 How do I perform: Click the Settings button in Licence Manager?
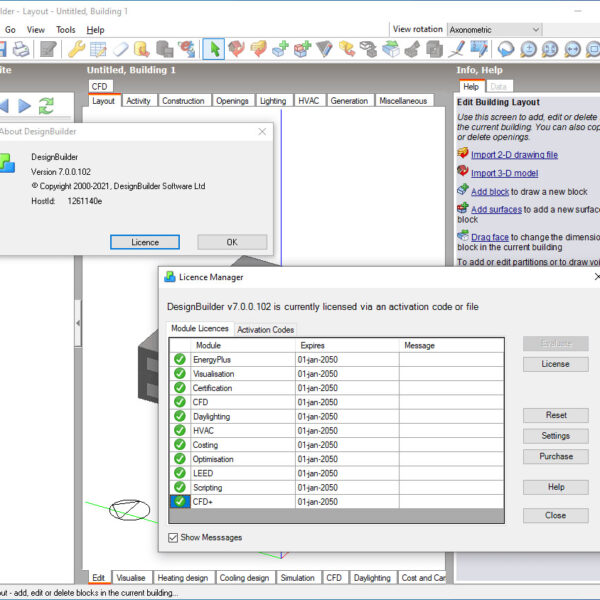(x=556, y=436)
